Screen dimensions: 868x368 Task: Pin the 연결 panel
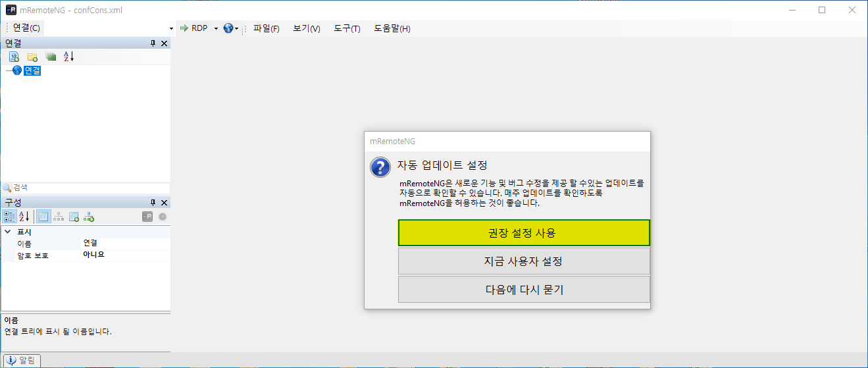[x=153, y=43]
